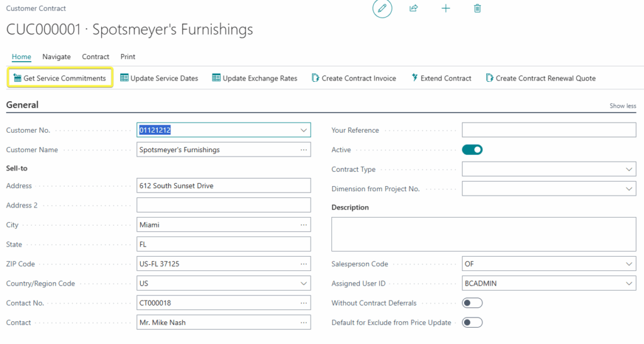Click the plus icon to create new
644x344 pixels.
pyautogui.click(x=446, y=8)
